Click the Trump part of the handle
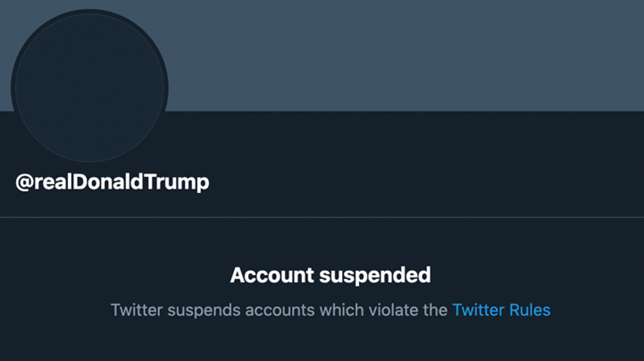Screen dimensions: 644x361 point(176,182)
